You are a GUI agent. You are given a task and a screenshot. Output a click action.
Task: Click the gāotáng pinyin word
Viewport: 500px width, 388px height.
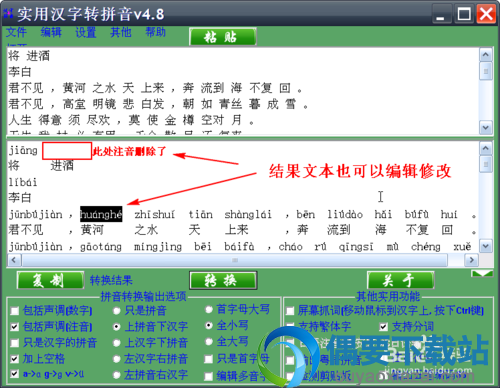pyautogui.click(x=101, y=247)
